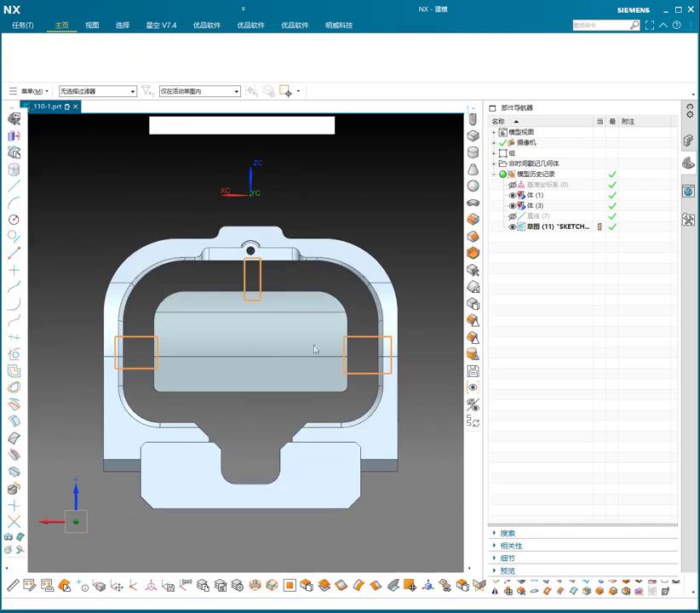Show the hidden 直线 (7) feature

513,216
